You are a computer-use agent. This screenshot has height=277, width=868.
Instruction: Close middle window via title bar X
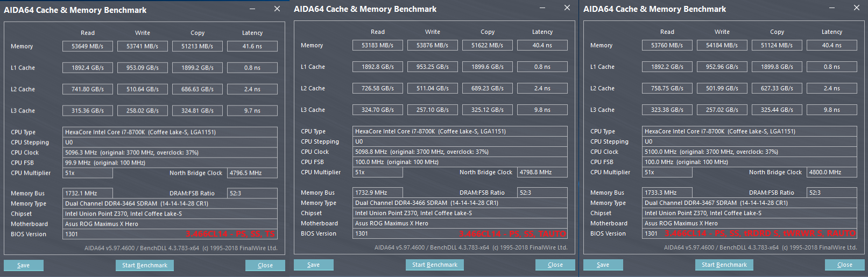click(567, 8)
